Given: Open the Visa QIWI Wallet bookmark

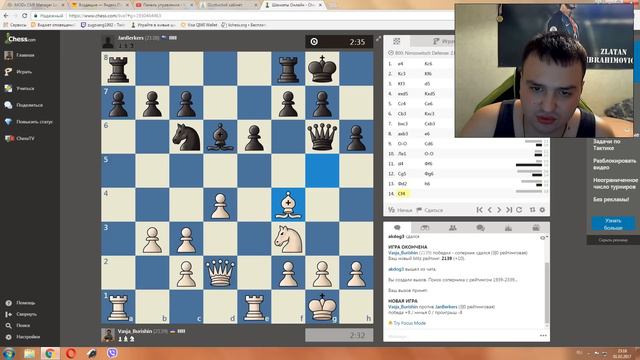Looking at the screenshot, I should [x=199, y=25].
